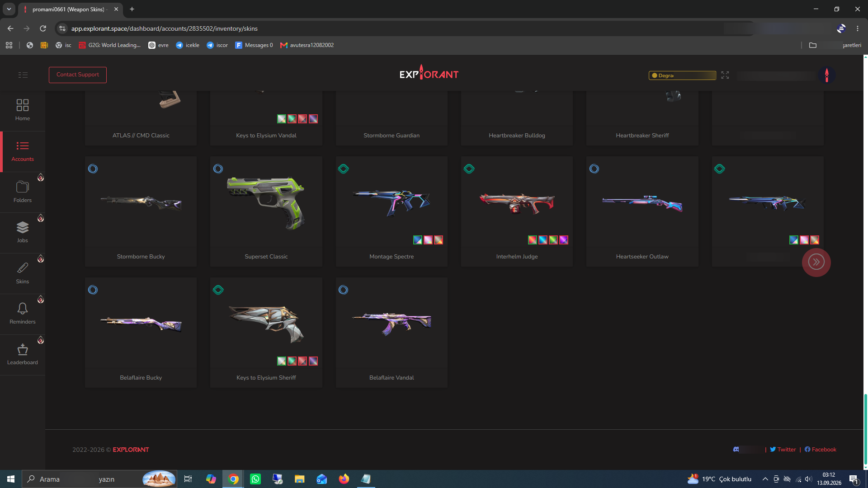
Task: Click the EXPLORANT footer link
Action: tap(131, 450)
